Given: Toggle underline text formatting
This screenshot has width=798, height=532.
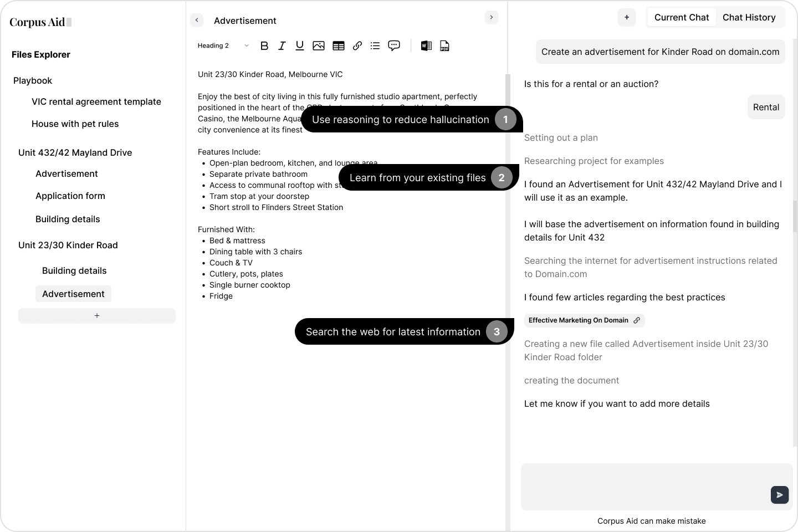Looking at the screenshot, I should (300, 46).
